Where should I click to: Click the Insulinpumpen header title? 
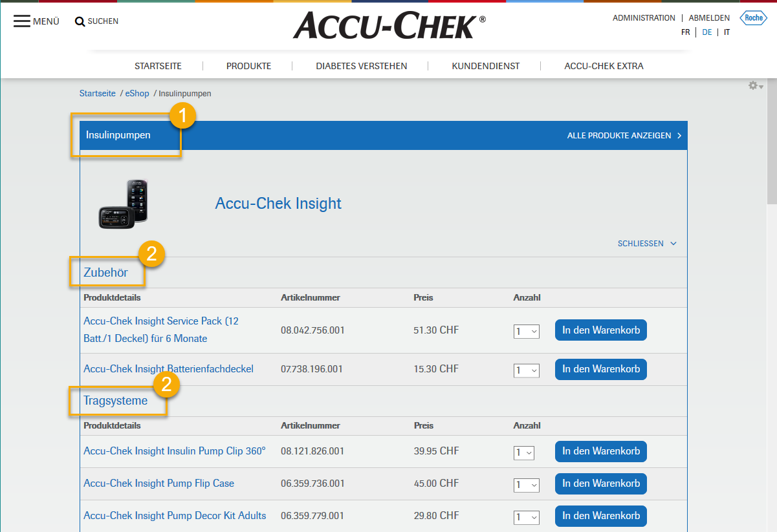coord(118,136)
